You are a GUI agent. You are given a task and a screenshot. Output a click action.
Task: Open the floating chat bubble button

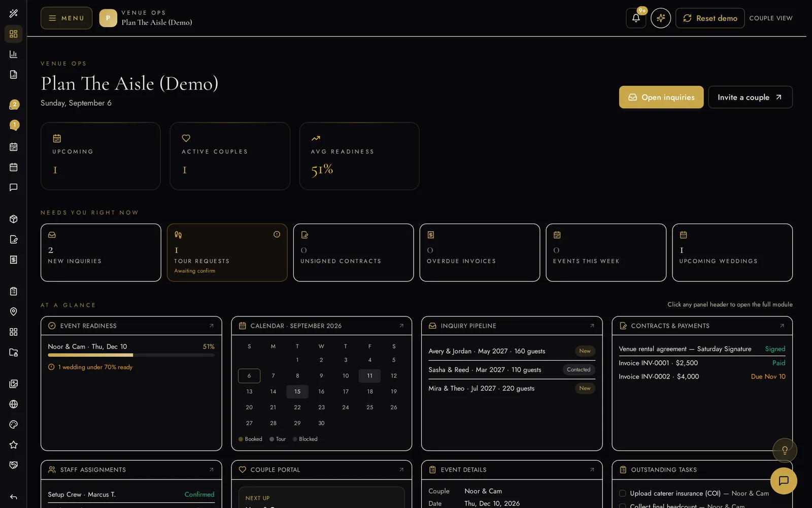(x=784, y=481)
